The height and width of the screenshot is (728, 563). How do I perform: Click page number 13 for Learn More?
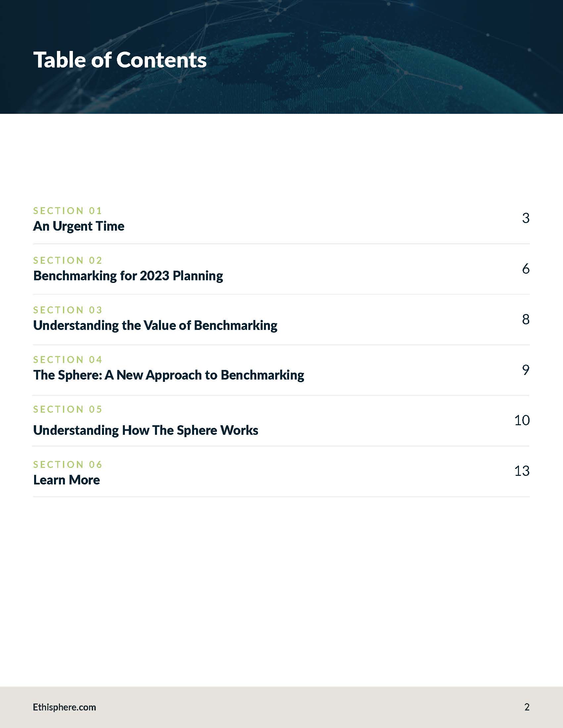522,471
